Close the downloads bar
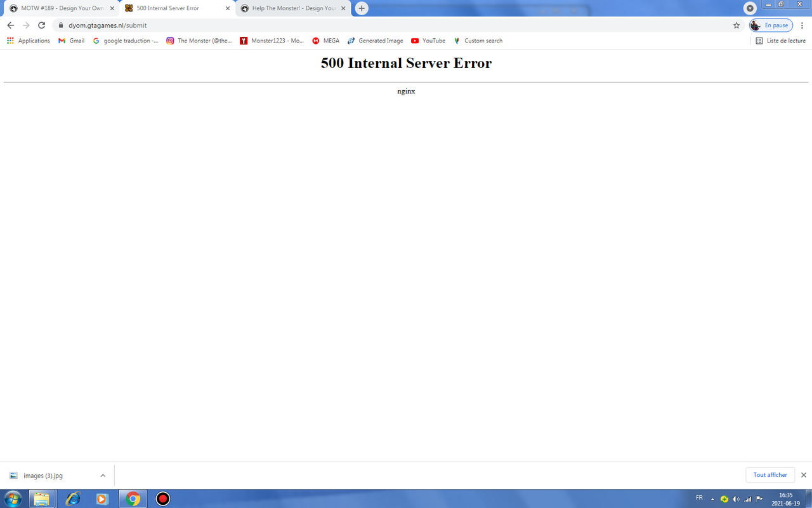Screen dimensions: 812x508 (x=804, y=475)
